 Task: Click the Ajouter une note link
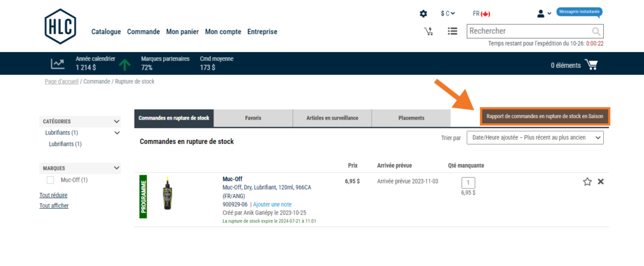(272, 204)
